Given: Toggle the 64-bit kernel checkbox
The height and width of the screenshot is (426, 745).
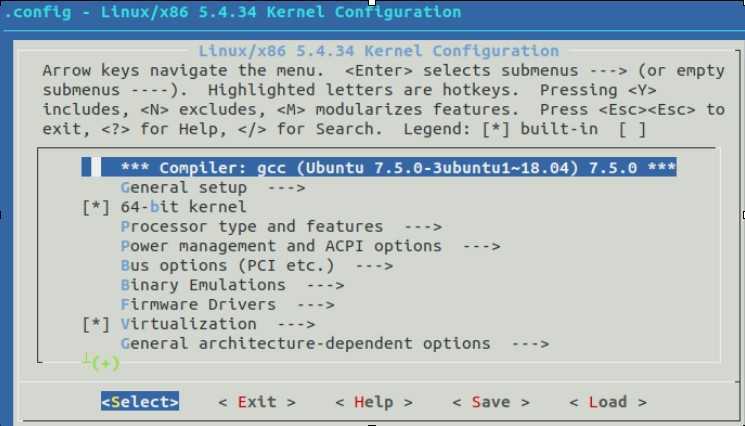Looking at the screenshot, I should pyautogui.click(x=96, y=208).
